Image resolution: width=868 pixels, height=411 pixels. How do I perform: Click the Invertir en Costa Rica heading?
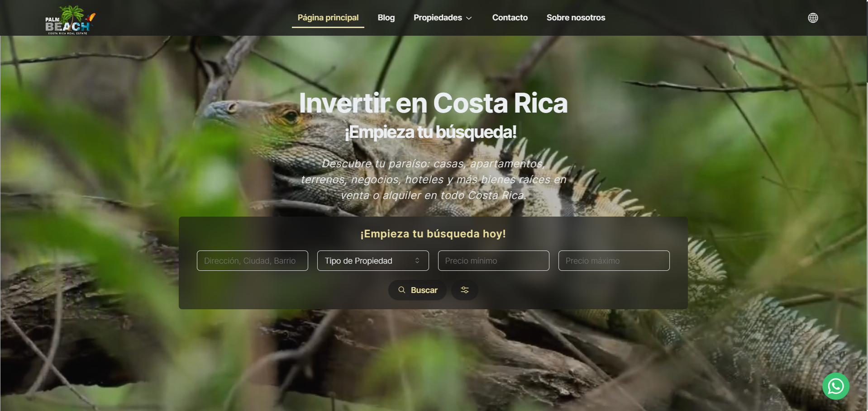coord(434,103)
